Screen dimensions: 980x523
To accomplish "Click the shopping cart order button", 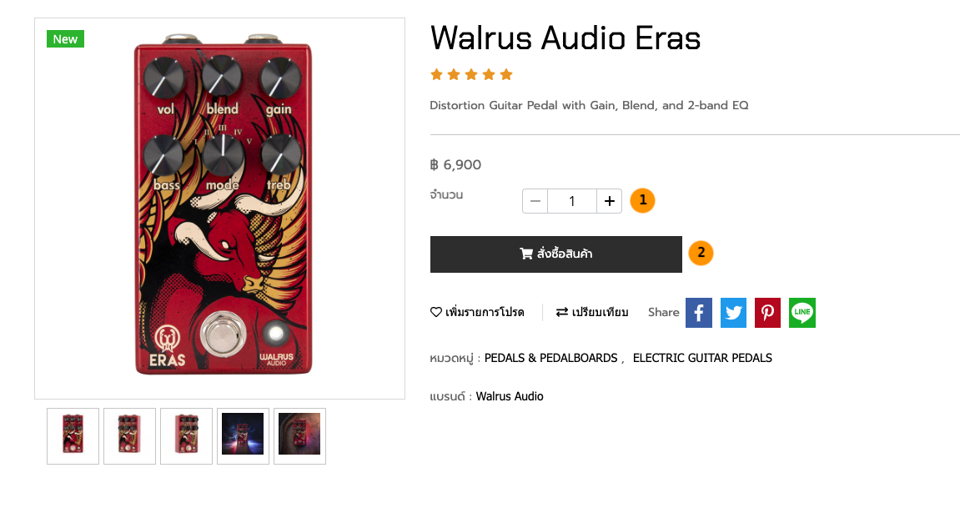I will 555,254.
